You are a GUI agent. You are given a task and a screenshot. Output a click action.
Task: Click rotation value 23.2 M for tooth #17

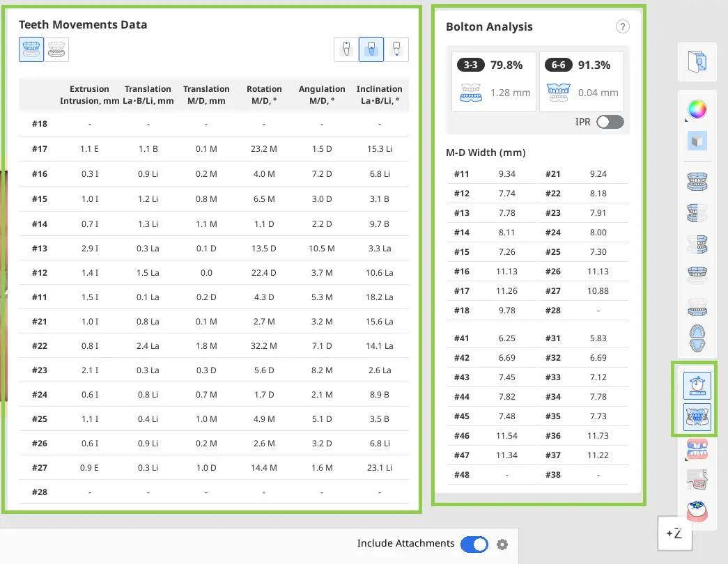(x=264, y=149)
